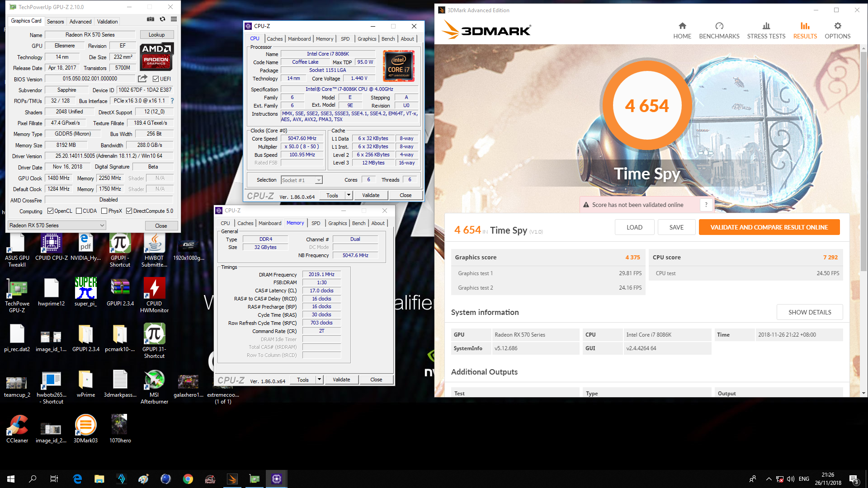The width and height of the screenshot is (868, 488).
Task: Open wPrime desktop icon
Action: pos(85,384)
